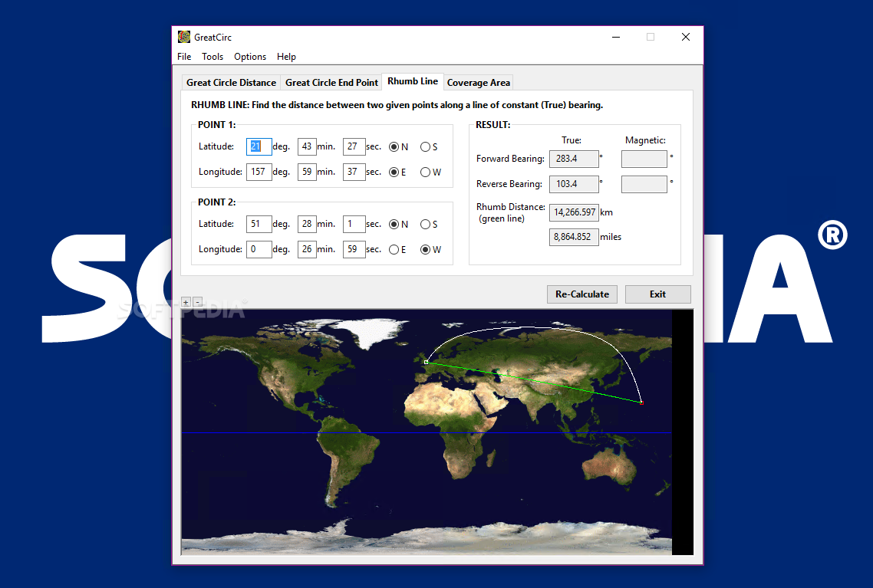This screenshot has height=588, width=873.
Task: Click the Exit button
Action: click(x=657, y=294)
